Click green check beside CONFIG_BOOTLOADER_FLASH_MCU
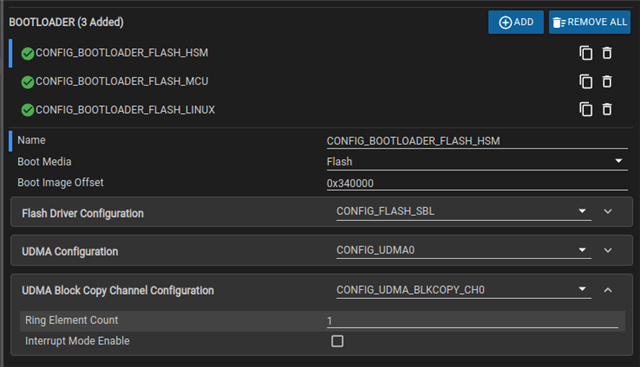 click(27, 82)
